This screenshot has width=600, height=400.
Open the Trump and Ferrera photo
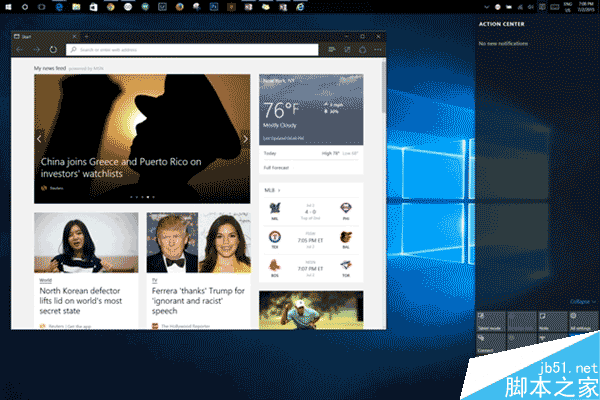(x=199, y=243)
